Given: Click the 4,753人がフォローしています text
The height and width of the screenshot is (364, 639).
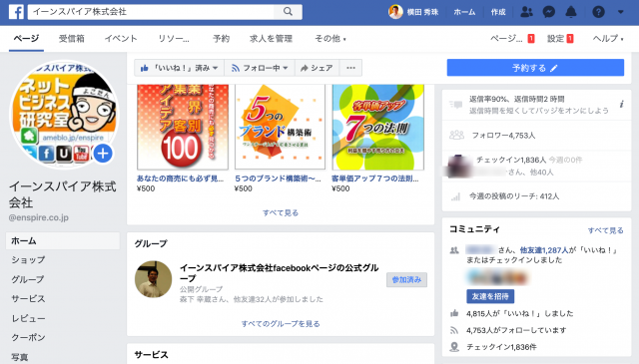Looking at the screenshot, I should tap(516, 330).
